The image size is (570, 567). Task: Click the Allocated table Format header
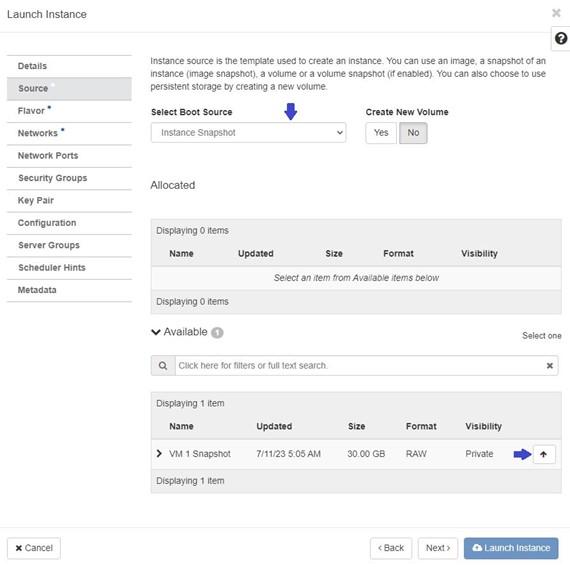tap(398, 254)
